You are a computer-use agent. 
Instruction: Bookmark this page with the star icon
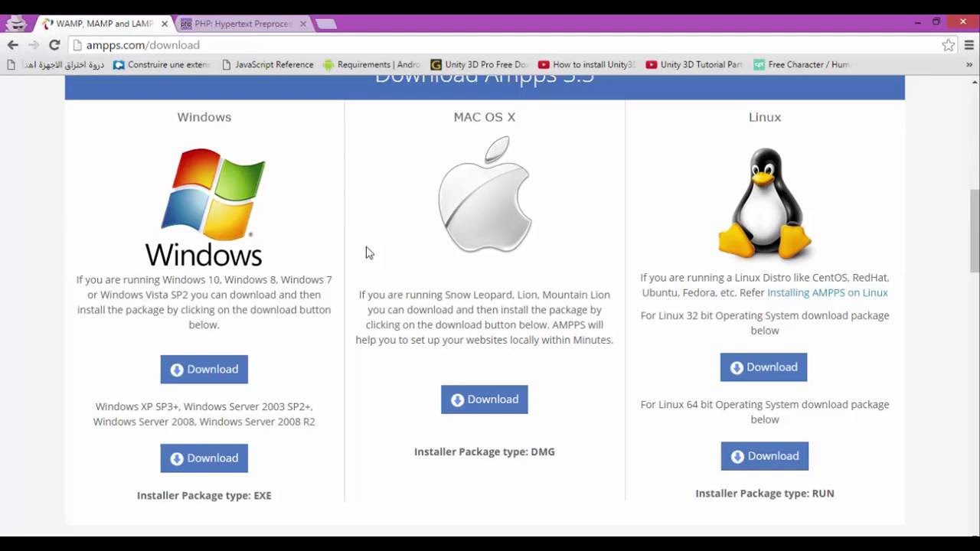pos(949,45)
